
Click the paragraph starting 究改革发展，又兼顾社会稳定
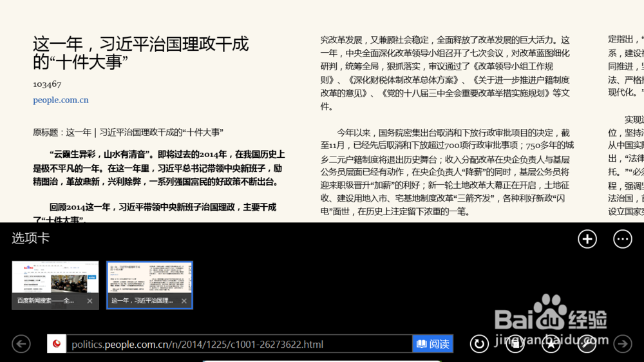[445, 73]
